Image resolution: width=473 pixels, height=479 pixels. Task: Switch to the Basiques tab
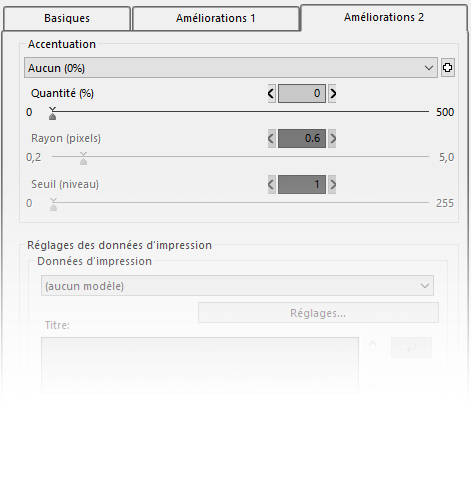click(x=67, y=18)
